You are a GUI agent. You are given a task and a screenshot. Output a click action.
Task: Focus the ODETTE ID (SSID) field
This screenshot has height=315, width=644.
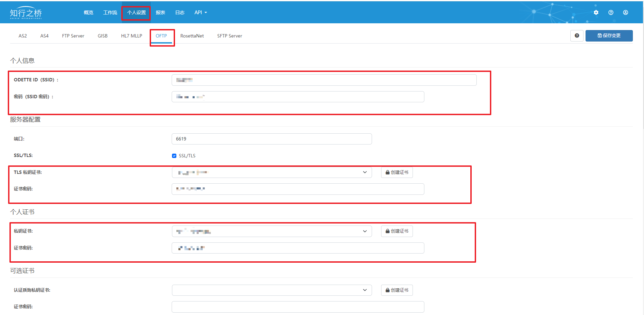click(x=324, y=80)
